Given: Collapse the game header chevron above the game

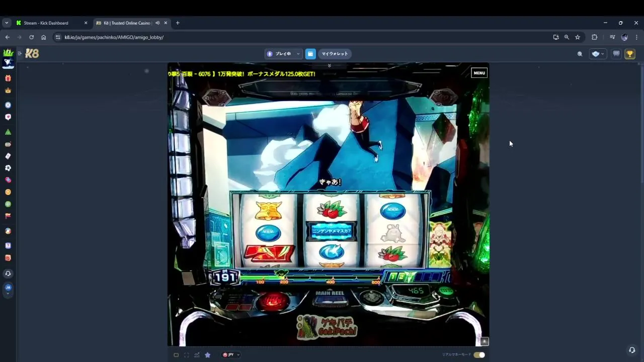Looking at the screenshot, I should [x=330, y=65].
